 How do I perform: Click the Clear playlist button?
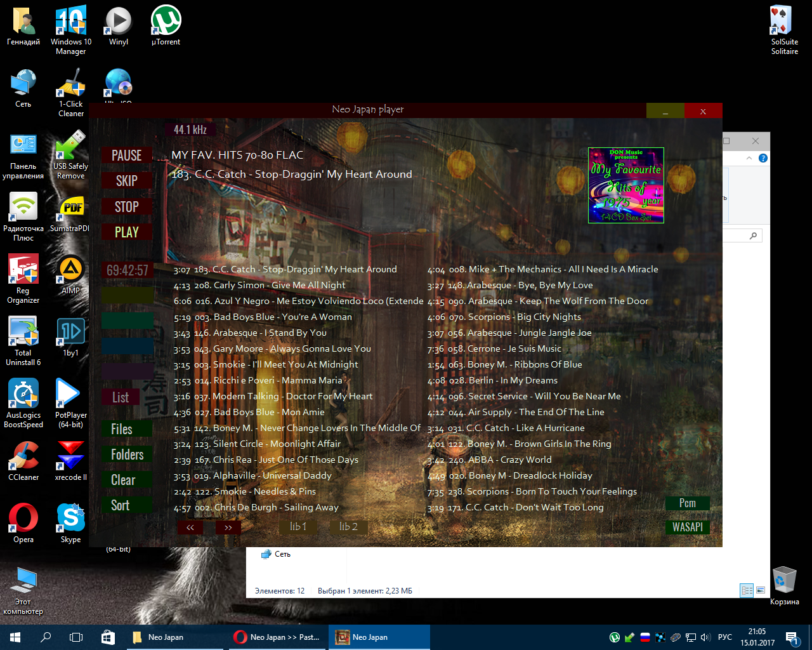(127, 480)
